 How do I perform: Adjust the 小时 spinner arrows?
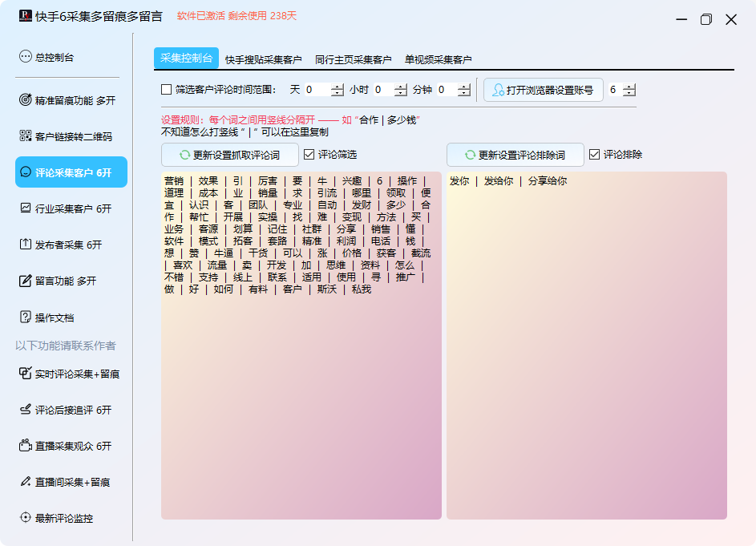click(x=401, y=90)
